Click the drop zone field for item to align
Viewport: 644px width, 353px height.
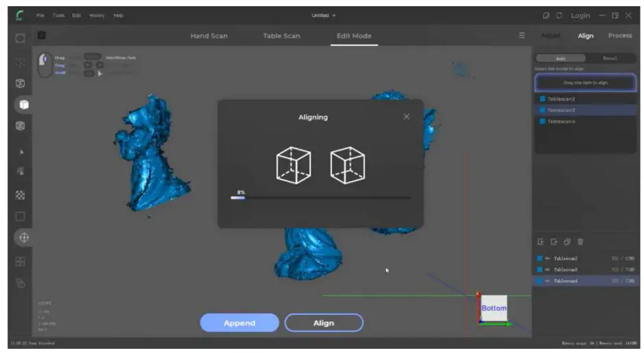585,82
